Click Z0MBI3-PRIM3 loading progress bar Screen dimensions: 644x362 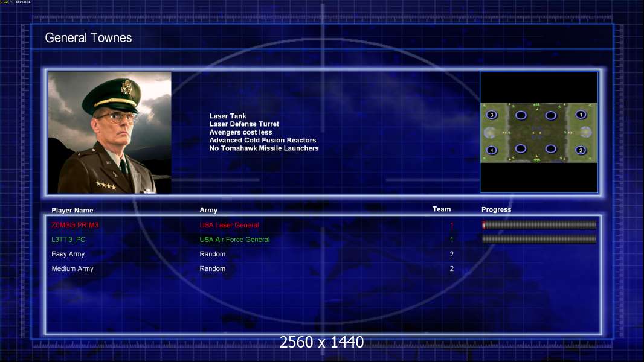pos(539,224)
